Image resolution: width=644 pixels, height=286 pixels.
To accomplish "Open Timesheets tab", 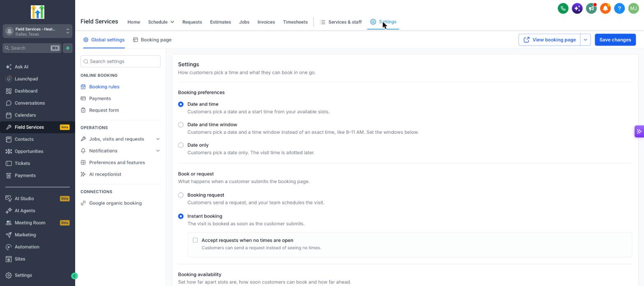I will click(x=295, y=22).
